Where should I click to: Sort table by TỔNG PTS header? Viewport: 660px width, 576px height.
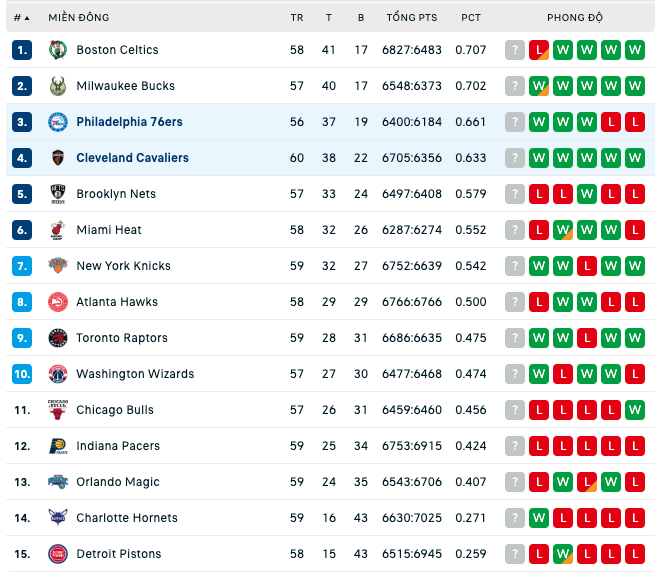[x=412, y=18]
